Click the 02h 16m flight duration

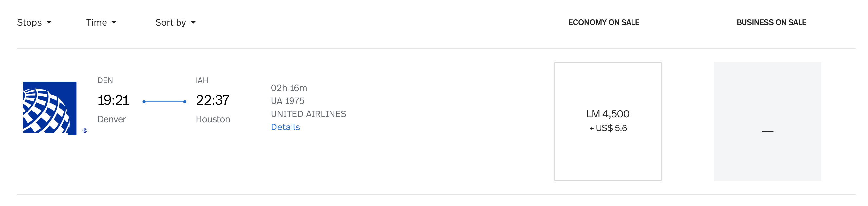289,88
